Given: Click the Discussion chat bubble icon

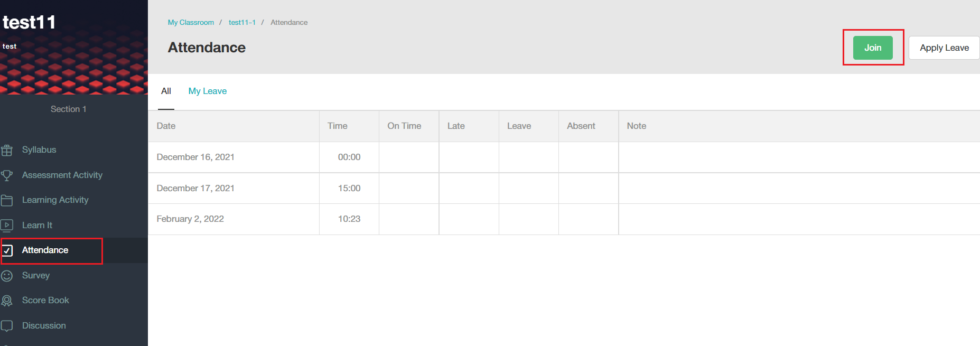Looking at the screenshot, I should point(7,326).
